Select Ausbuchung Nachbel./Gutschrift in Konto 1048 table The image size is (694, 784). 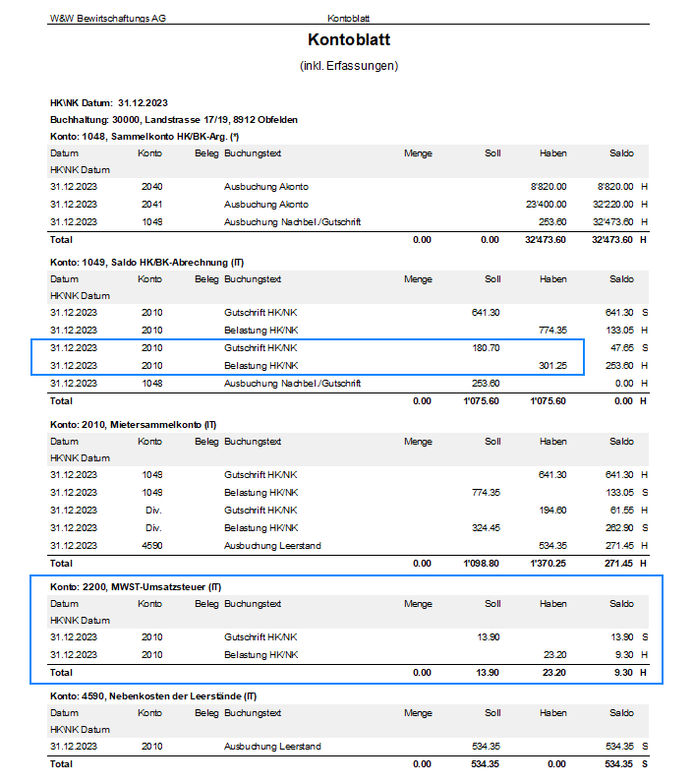292,222
